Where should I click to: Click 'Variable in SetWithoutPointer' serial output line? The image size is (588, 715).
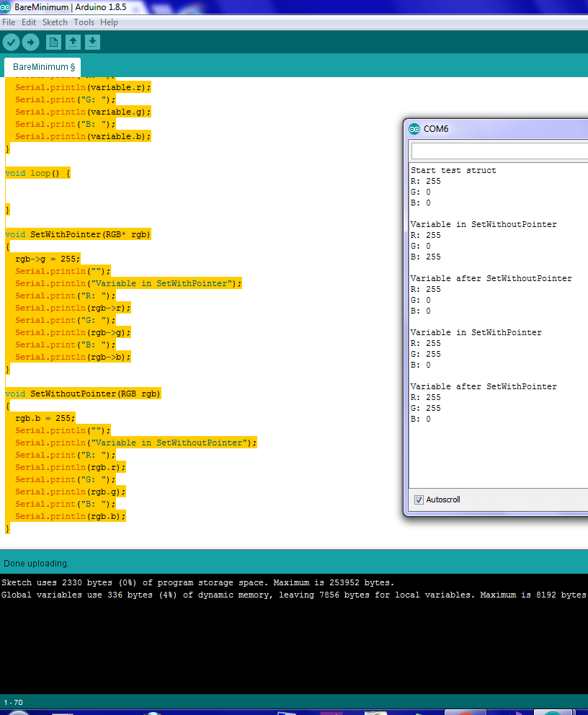pyautogui.click(x=484, y=224)
